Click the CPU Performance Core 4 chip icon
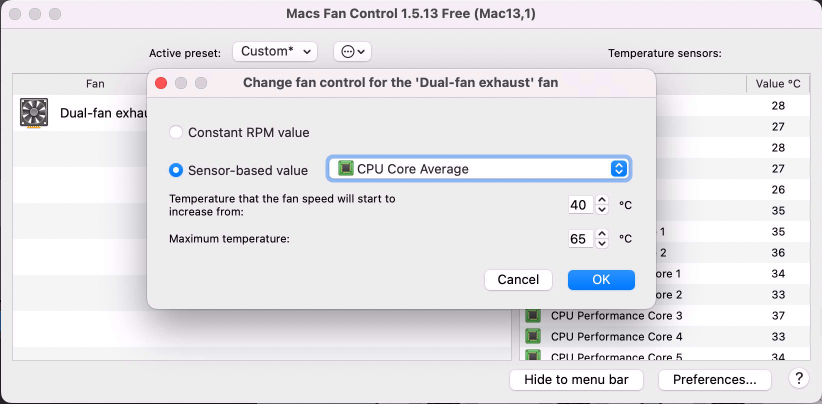The image size is (822, 404). point(533,337)
